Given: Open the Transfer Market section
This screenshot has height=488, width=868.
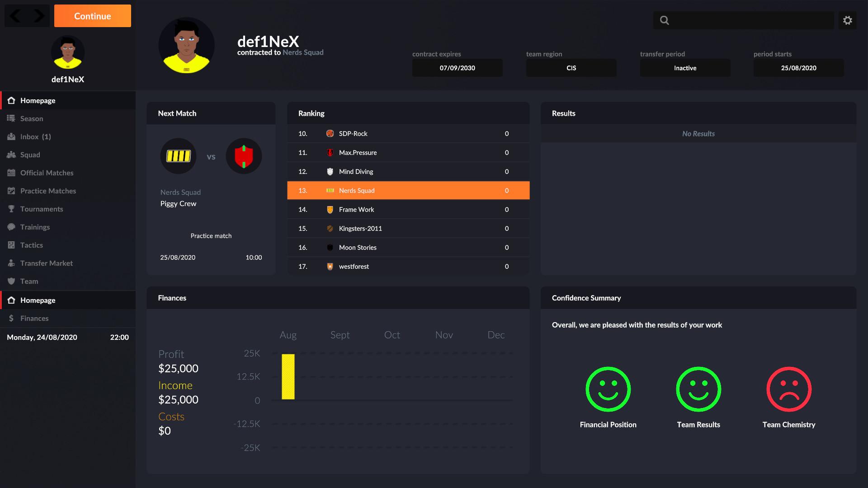Looking at the screenshot, I should tap(11, 263).
